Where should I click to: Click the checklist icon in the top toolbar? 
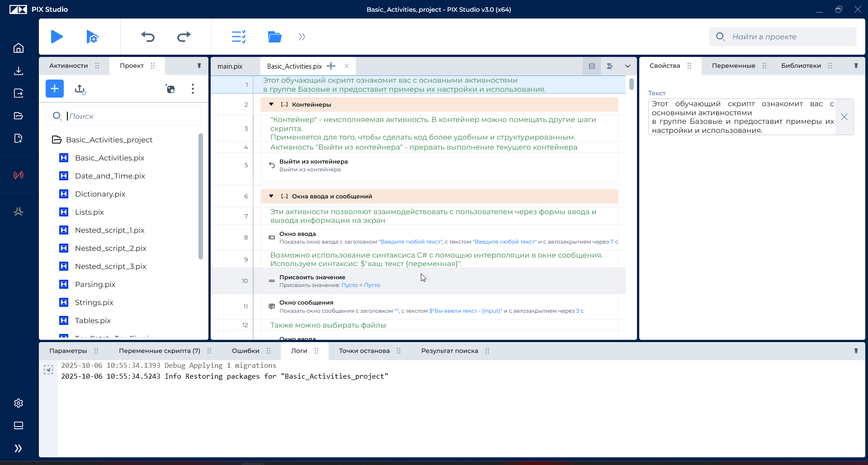pos(239,37)
